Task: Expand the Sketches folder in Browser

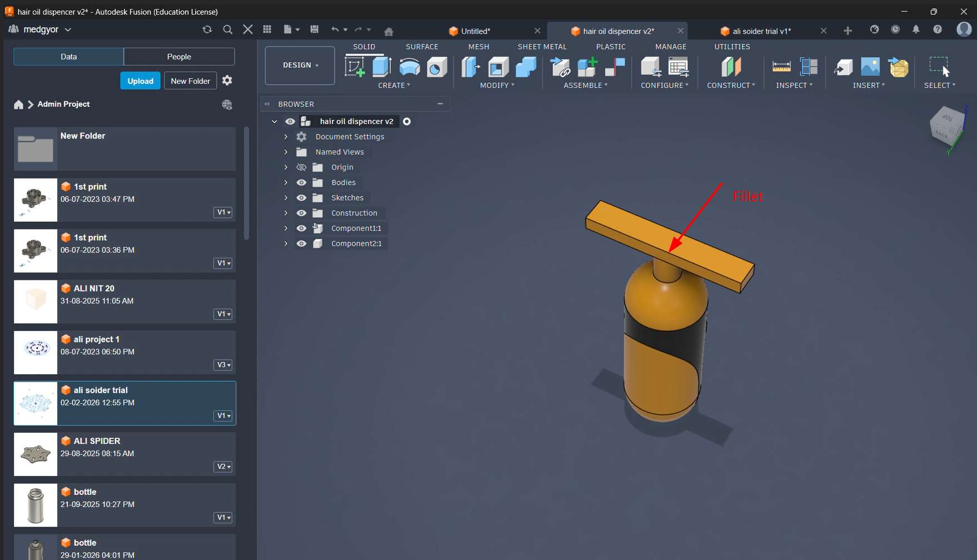Action: (x=286, y=198)
